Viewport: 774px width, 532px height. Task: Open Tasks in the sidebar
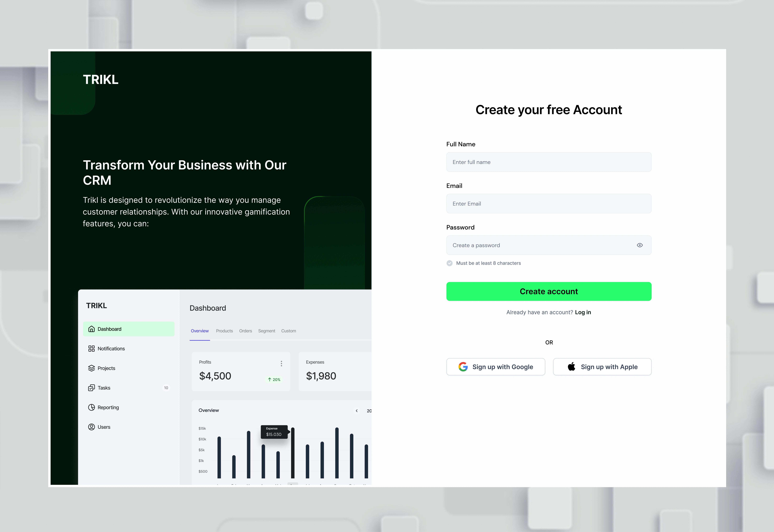point(129,388)
